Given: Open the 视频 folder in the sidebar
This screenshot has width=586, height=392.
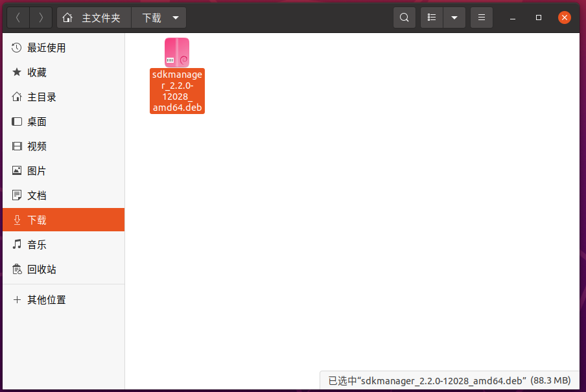Looking at the screenshot, I should click(x=64, y=146).
